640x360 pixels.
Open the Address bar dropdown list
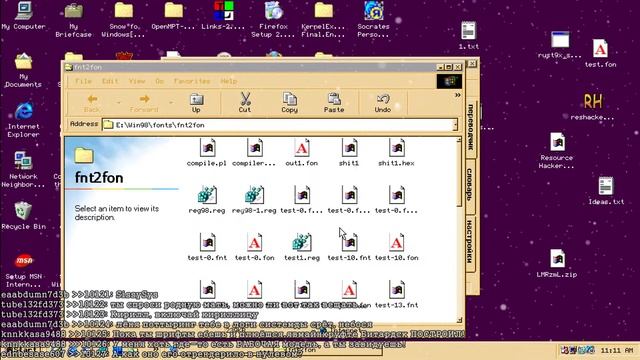pos(455,125)
